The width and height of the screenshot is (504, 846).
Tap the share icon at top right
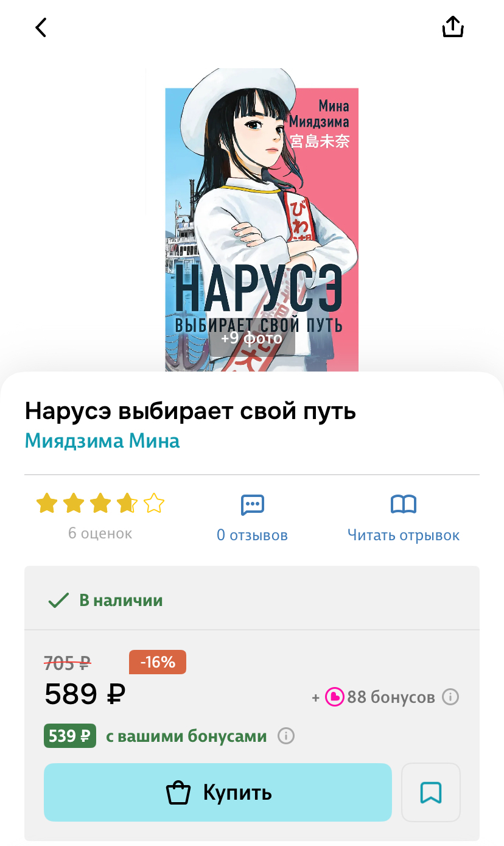453,27
